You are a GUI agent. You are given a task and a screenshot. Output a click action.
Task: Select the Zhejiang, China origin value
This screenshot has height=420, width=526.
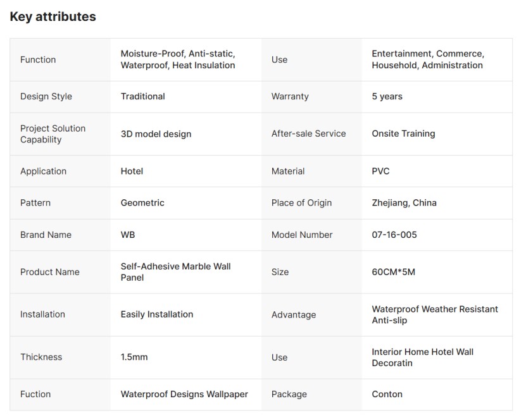point(404,202)
